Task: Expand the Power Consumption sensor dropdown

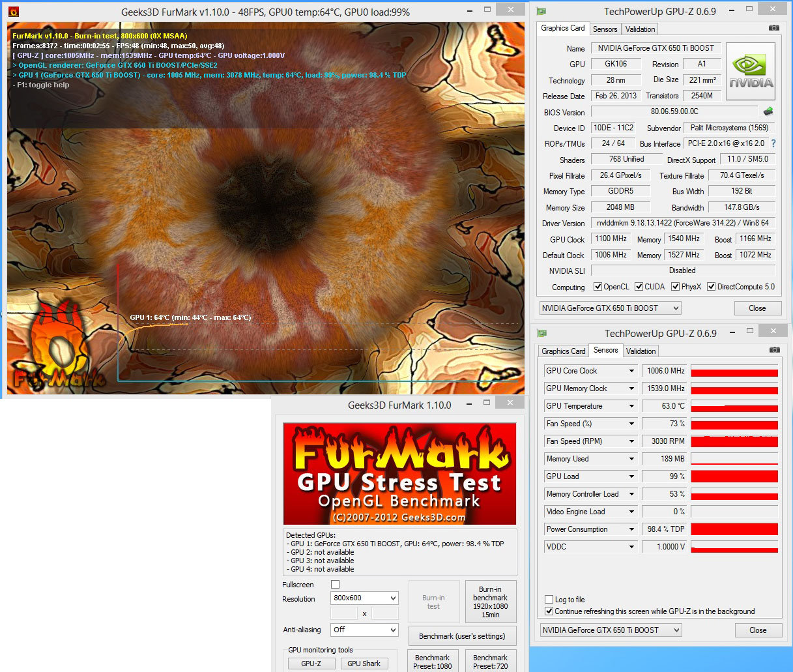Action: (631, 529)
